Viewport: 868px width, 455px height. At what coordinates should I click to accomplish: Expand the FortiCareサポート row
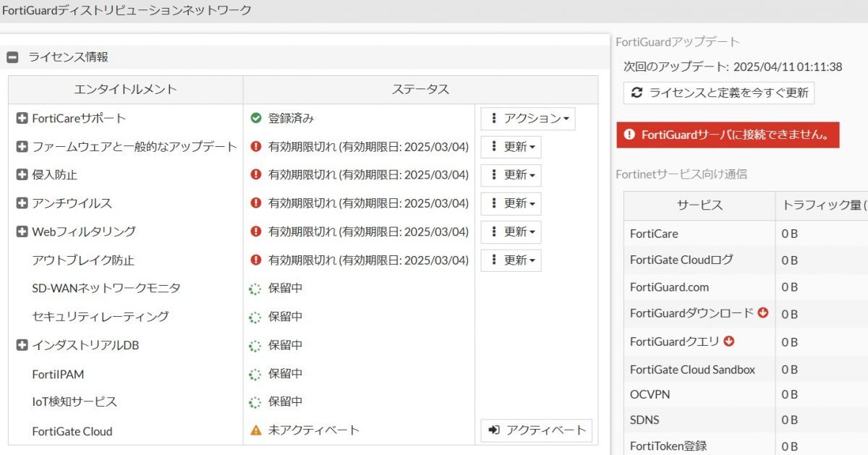[x=22, y=118]
